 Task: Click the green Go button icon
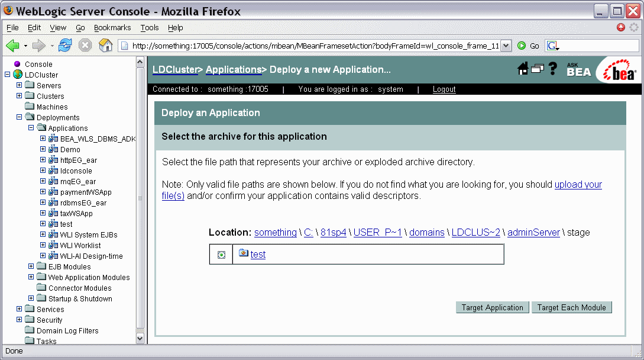point(522,46)
